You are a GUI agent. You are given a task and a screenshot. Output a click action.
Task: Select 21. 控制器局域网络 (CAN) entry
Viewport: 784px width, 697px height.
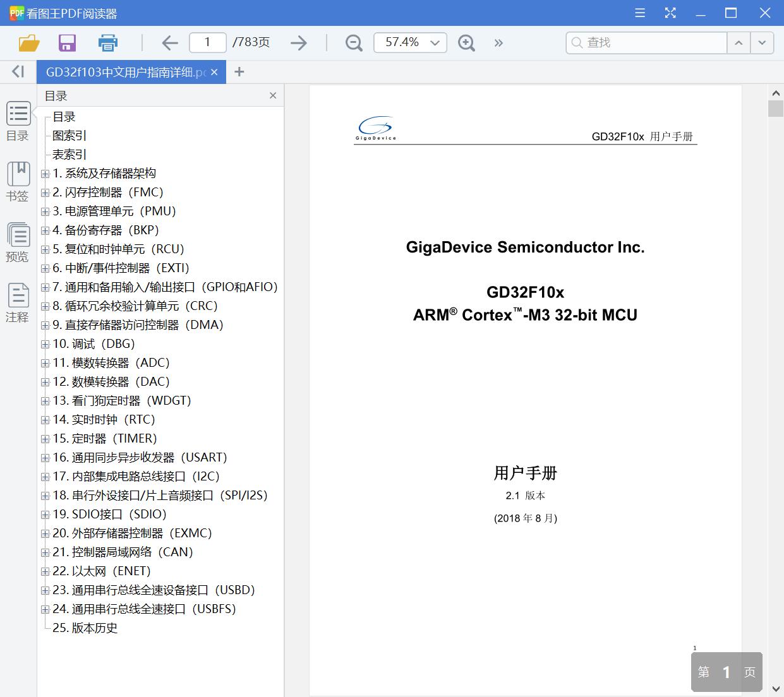click(x=123, y=552)
